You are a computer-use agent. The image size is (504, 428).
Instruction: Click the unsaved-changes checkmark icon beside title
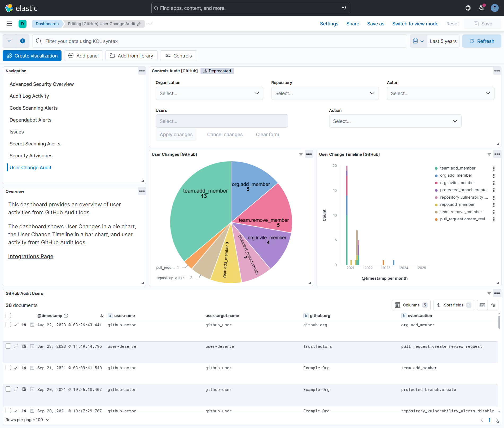[x=150, y=24]
